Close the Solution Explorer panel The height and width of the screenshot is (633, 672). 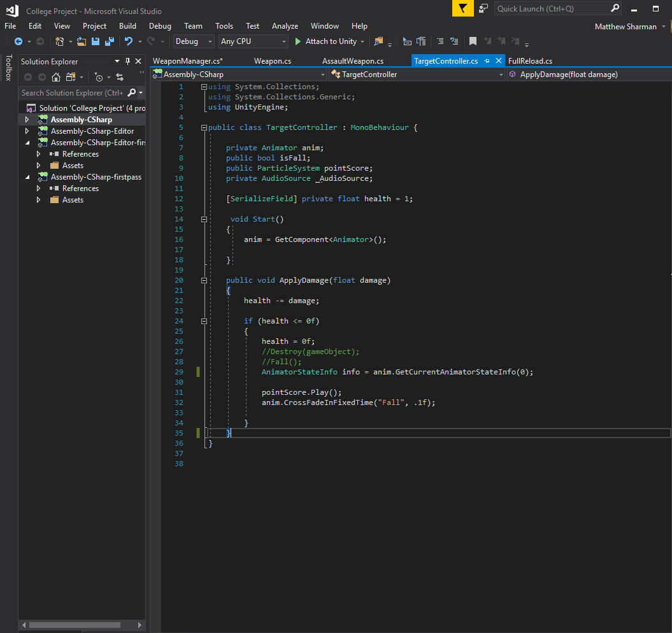point(138,61)
